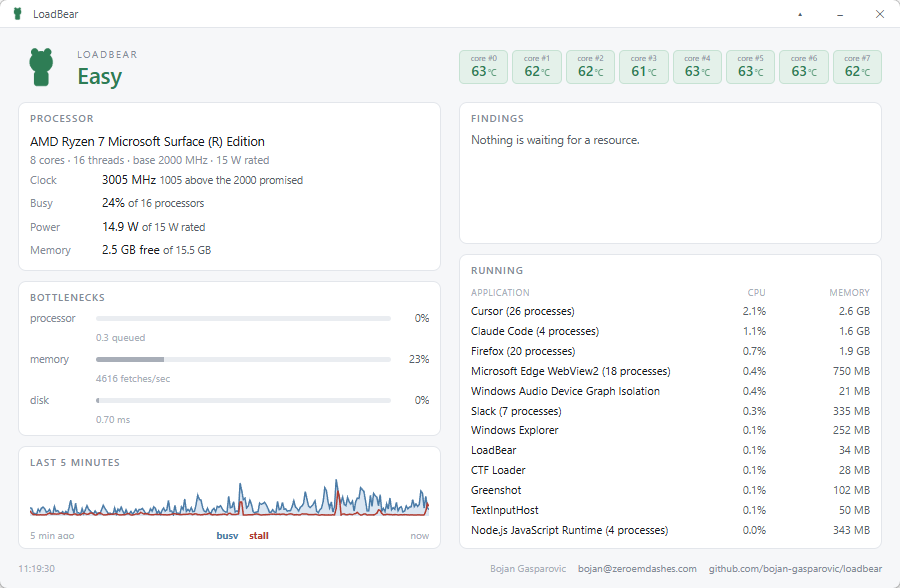Click the disk bottleneck bar
The image size is (900, 588).
pyautogui.click(x=243, y=400)
